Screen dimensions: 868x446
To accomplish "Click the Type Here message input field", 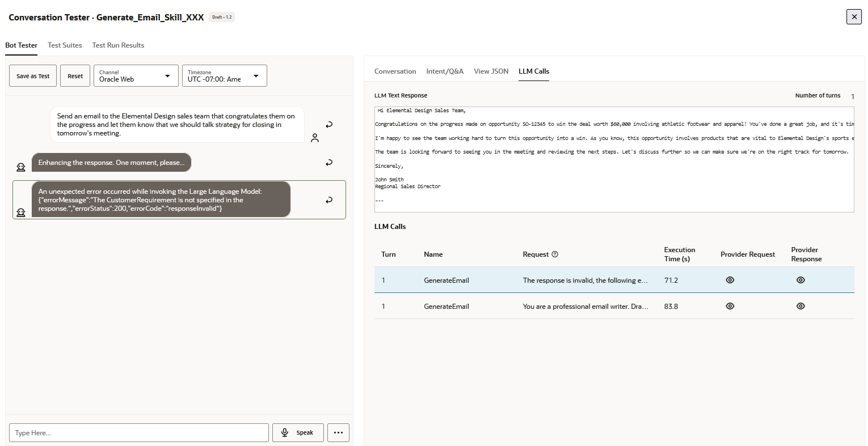I will click(138, 432).
